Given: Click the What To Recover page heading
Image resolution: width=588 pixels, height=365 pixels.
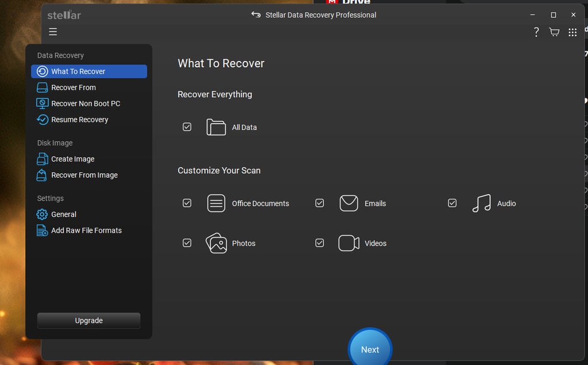Looking at the screenshot, I should (221, 63).
